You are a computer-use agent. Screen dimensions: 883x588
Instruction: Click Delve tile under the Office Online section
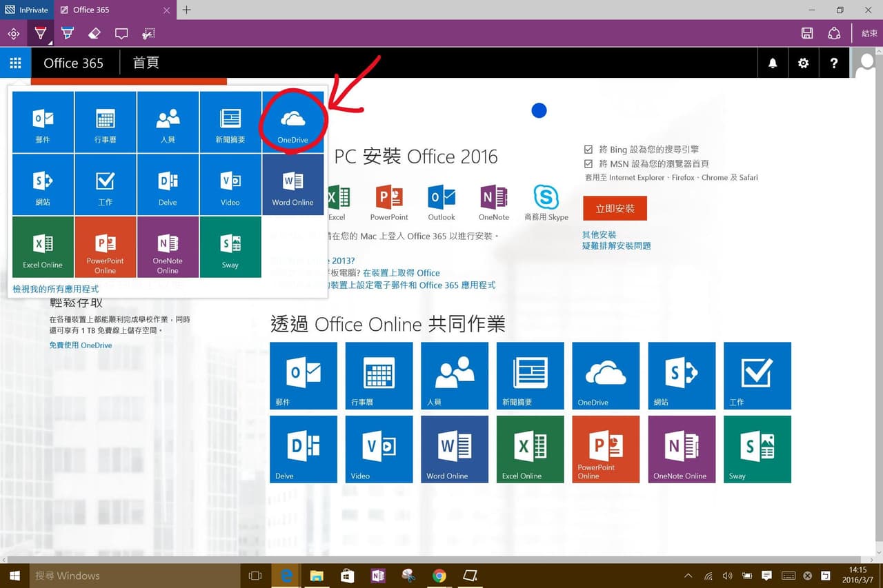[x=304, y=449]
